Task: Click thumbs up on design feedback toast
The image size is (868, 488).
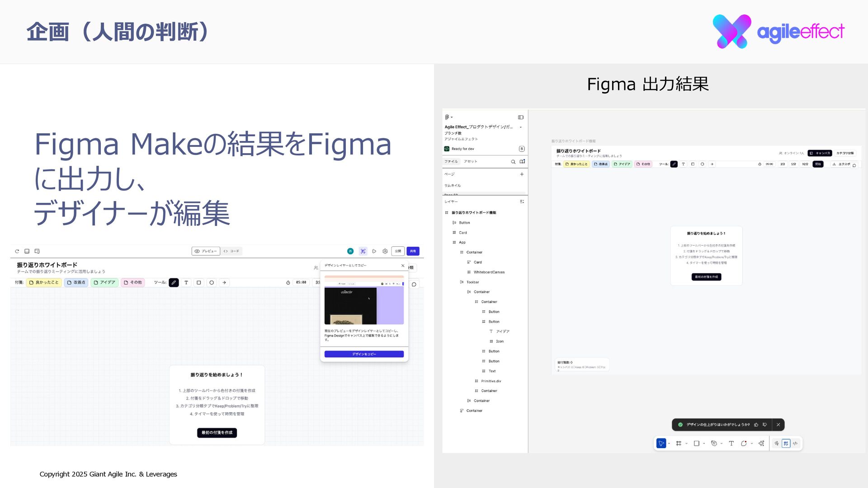Action: (x=756, y=425)
